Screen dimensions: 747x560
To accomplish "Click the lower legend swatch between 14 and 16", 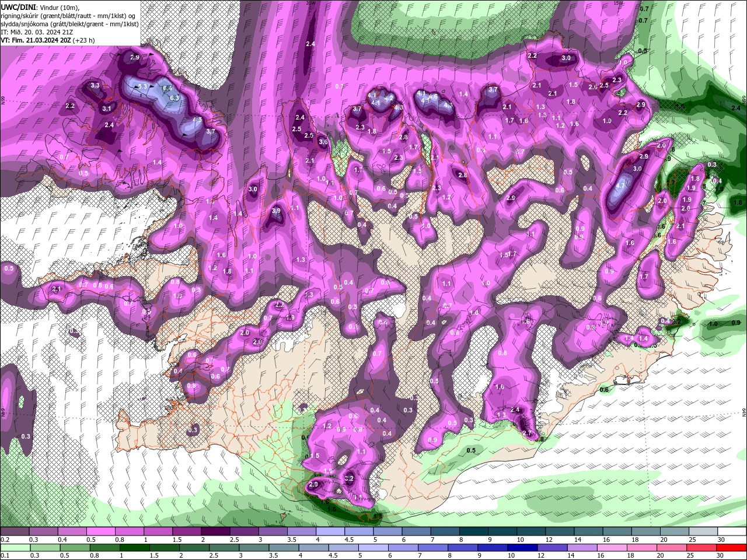I will tap(582, 547).
